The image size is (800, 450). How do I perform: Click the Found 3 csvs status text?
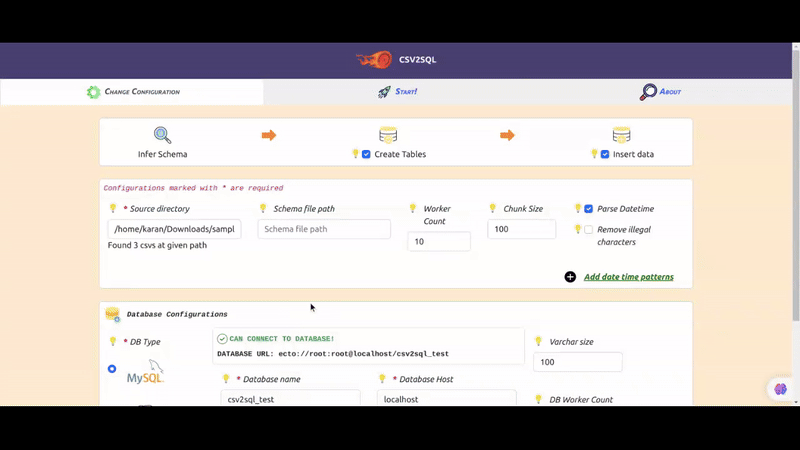(157, 245)
